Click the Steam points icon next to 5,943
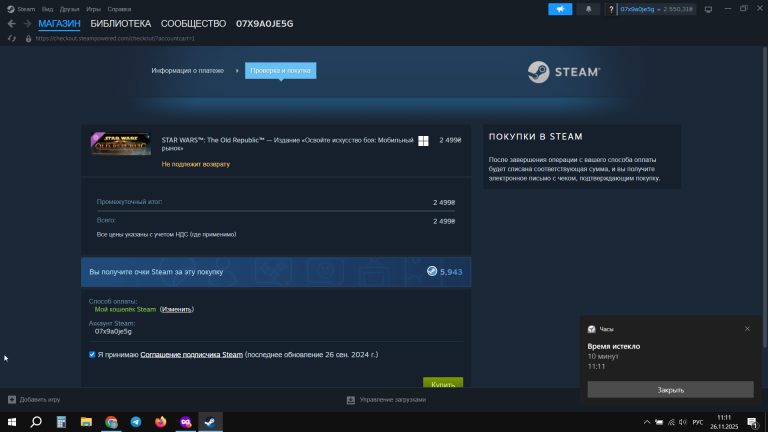The image size is (768, 432). [x=432, y=271]
